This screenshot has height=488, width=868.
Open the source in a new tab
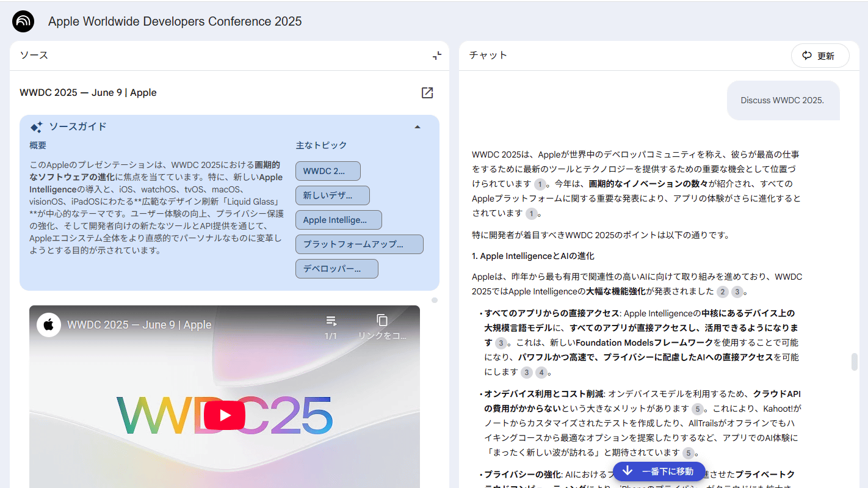(x=427, y=93)
